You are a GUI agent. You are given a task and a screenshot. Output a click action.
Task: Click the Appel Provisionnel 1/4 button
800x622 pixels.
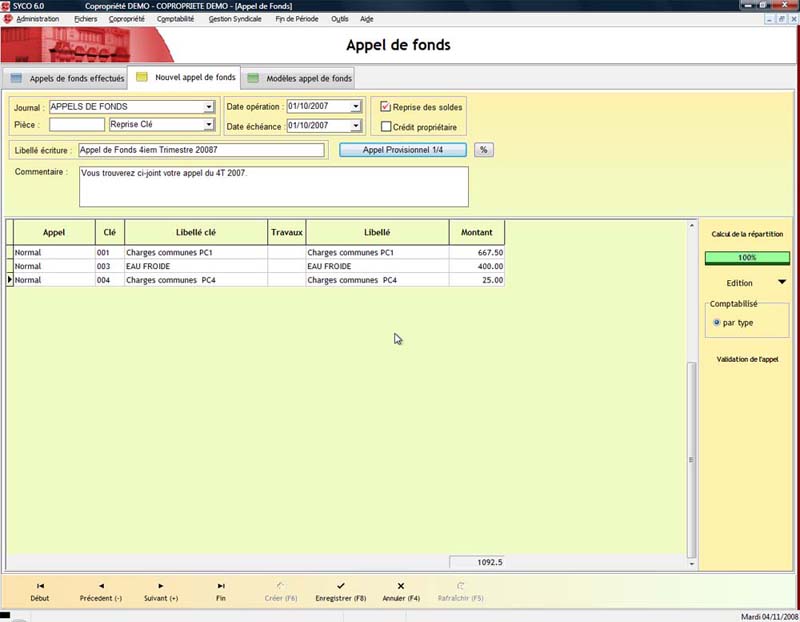coord(403,150)
